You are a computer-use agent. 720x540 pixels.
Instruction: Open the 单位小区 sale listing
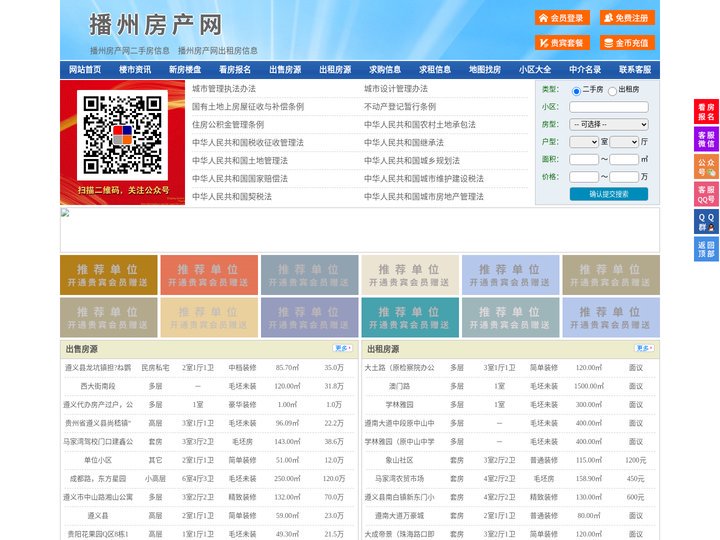tap(98, 460)
